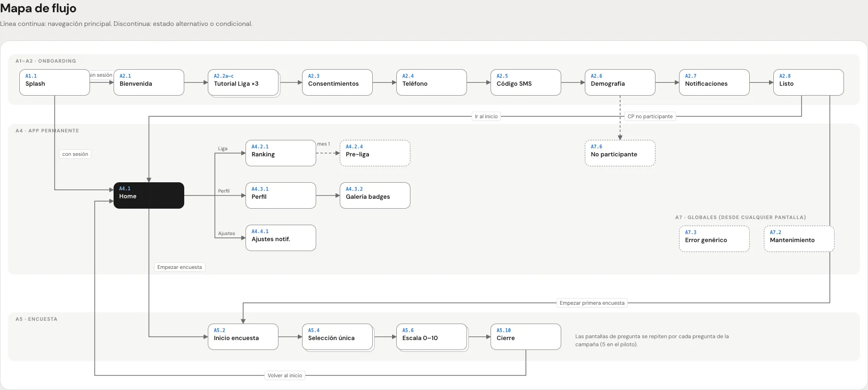Screen dimensions: 868x390
Task: Open the A4.3.2 Galería badges node
Action: coord(375,195)
